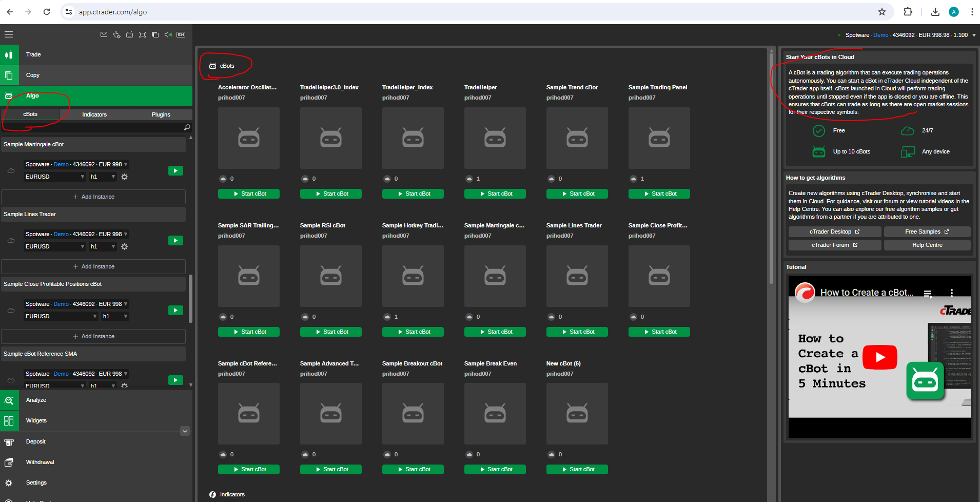Screen dimensions: 980x502
Task: Start Sample cBot Reference SMA instance play button
Action: tap(175, 380)
